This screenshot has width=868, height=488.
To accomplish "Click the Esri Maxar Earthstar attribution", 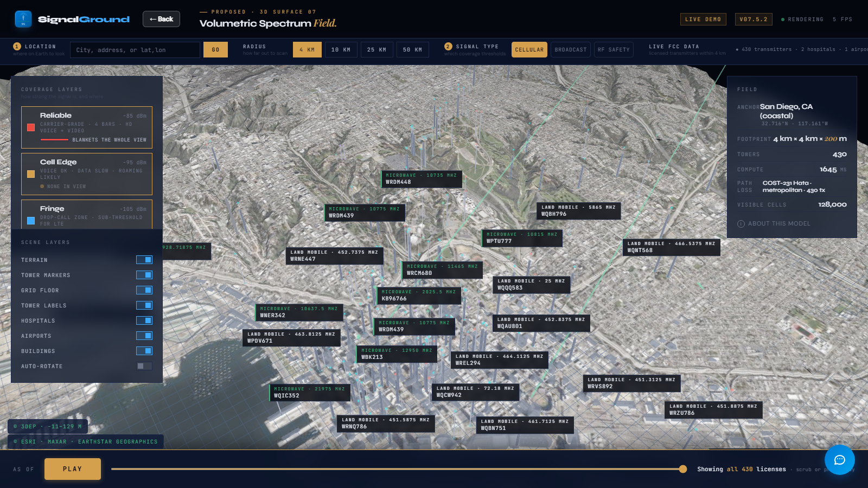I will click(x=86, y=441).
